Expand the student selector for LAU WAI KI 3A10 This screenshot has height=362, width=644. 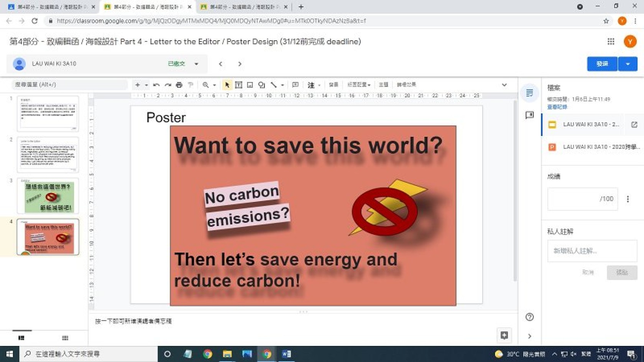click(x=196, y=64)
